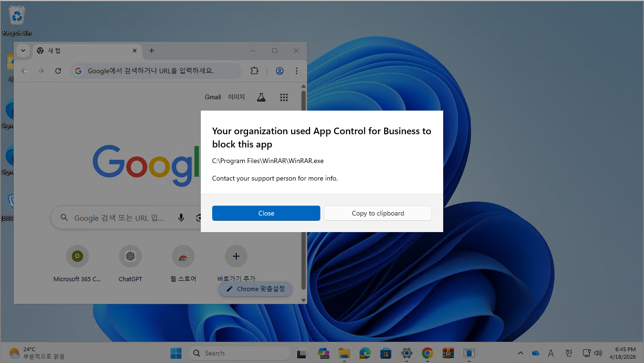Copy the block details to clipboard
The width and height of the screenshot is (644, 363).
tap(378, 213)
